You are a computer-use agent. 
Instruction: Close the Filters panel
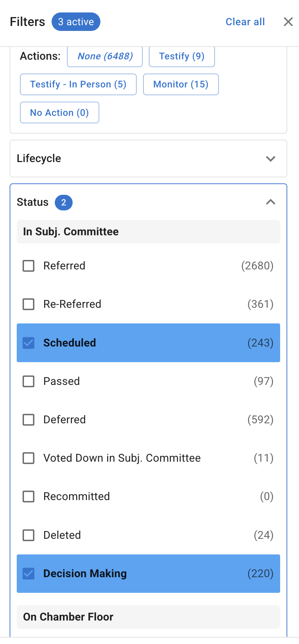pyautogui.click(x=288, y=22)
